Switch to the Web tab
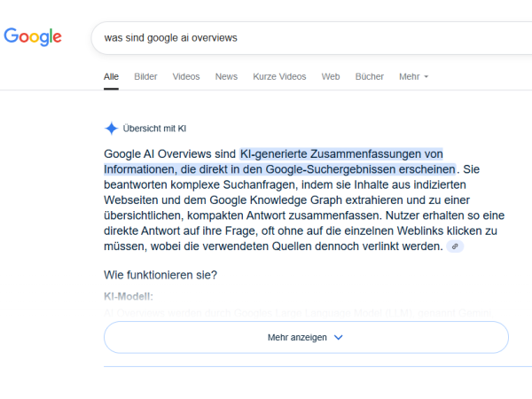This screenshot has height=399, width=532. [x=331, y=76]
